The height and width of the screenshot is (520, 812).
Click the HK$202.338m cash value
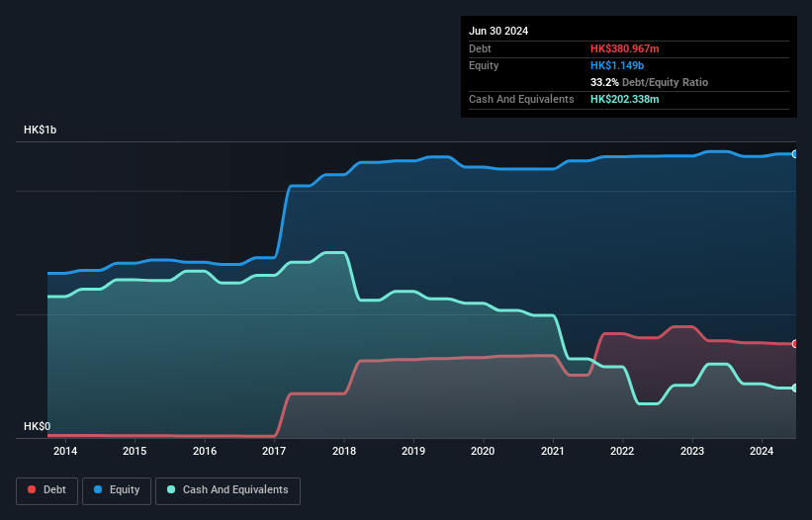(x=624, y=99)
